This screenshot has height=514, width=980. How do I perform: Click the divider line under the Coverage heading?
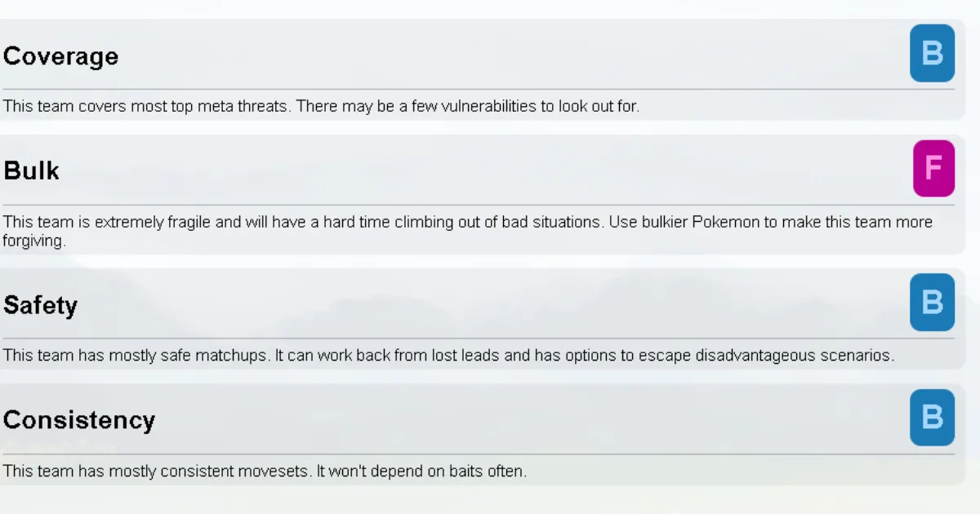(478, 89)
